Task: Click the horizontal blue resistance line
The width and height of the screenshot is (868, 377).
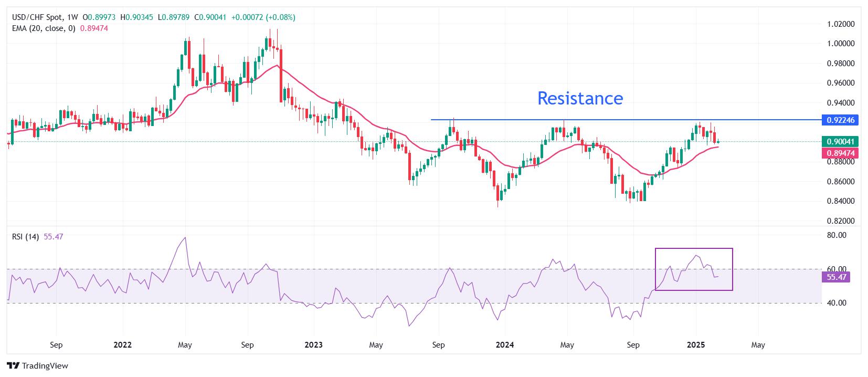Action: pos(626,120)
